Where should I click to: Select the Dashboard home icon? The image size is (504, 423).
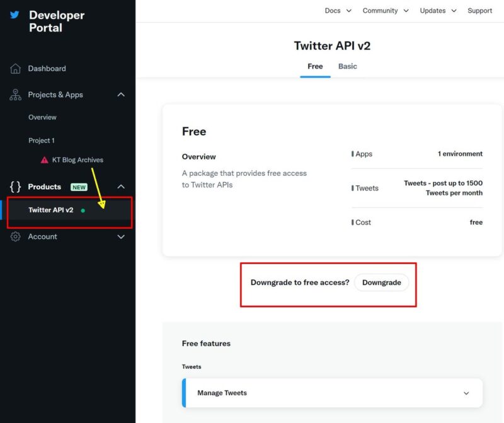point(14,68)
